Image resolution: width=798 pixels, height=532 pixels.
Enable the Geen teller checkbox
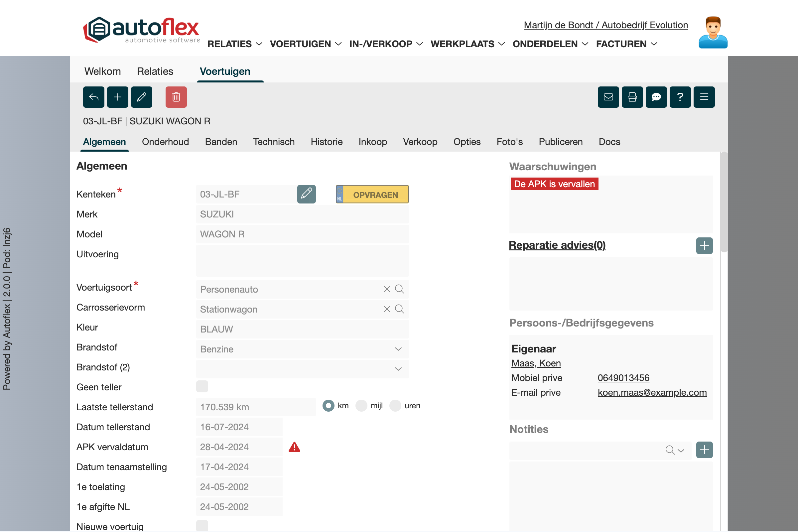pyautogui.click(x=202, y=386)
